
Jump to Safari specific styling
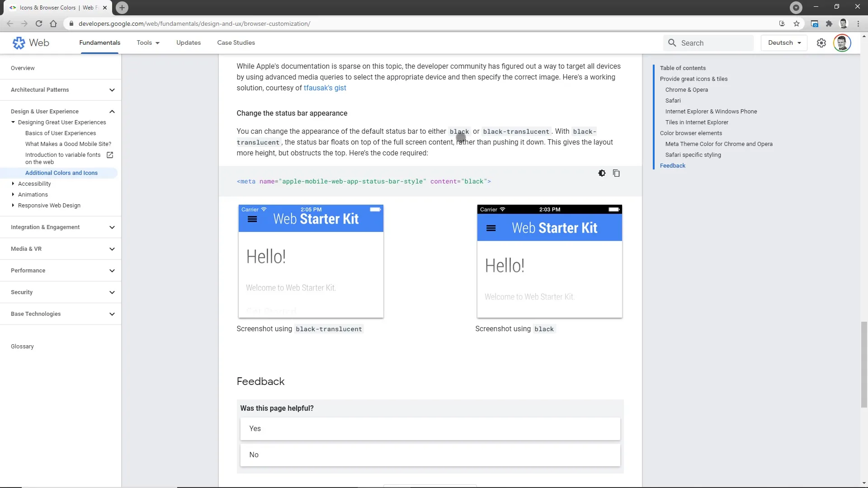tap(693, 155)
